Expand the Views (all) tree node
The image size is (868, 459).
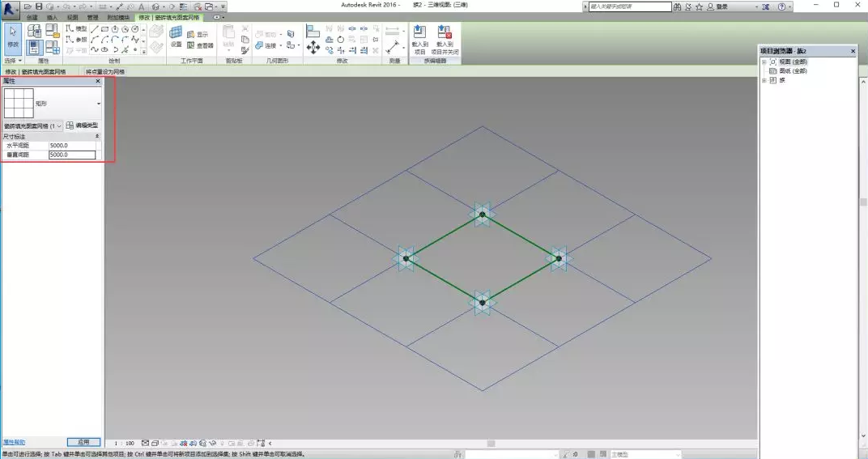pyautogui.click(x=764, y=62)
